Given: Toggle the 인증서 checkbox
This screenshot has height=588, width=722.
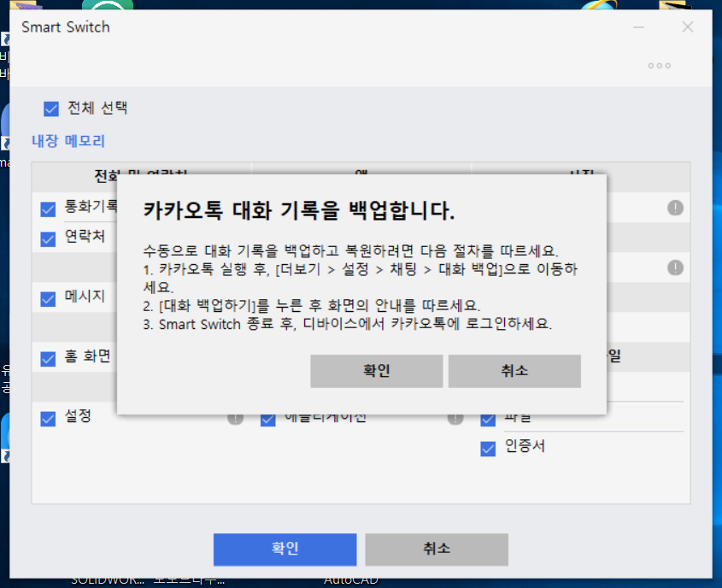Looking at the screenshot, I should click(488, 449).
